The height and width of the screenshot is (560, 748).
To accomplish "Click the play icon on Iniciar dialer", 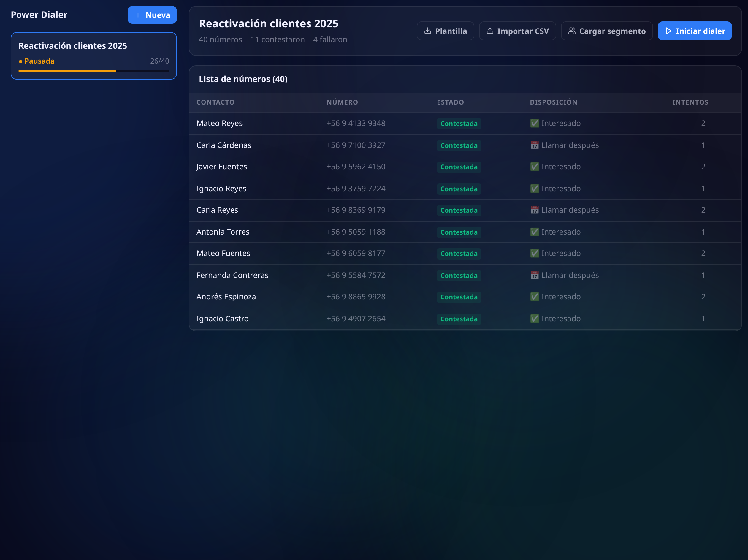I will pos(668,31).
